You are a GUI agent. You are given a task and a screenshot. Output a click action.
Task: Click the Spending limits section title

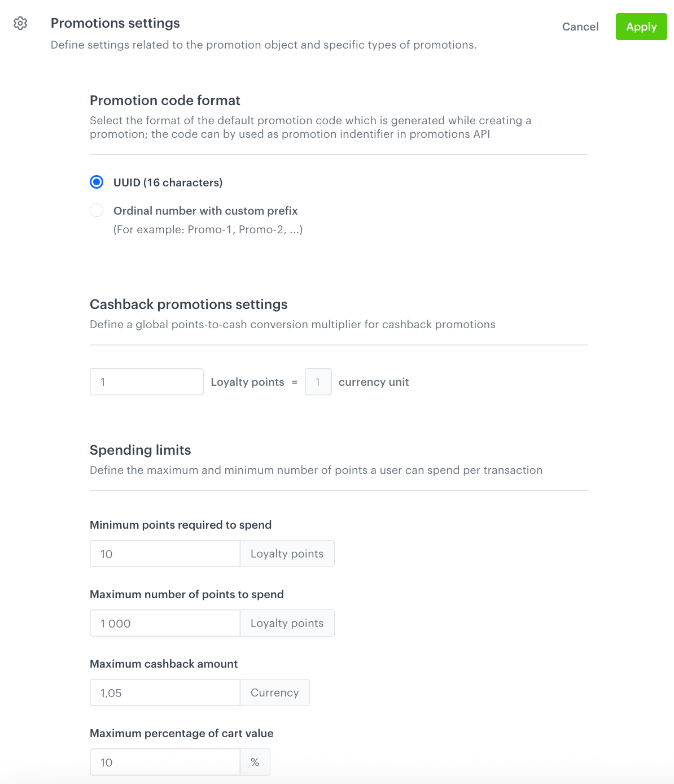point(140,450)
